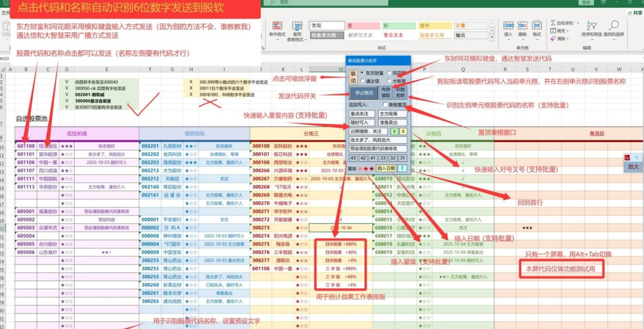This screenshot has height=329, width=644.
Task: Apply the 适中 neutral cell style
Action: tap(435, 26)
